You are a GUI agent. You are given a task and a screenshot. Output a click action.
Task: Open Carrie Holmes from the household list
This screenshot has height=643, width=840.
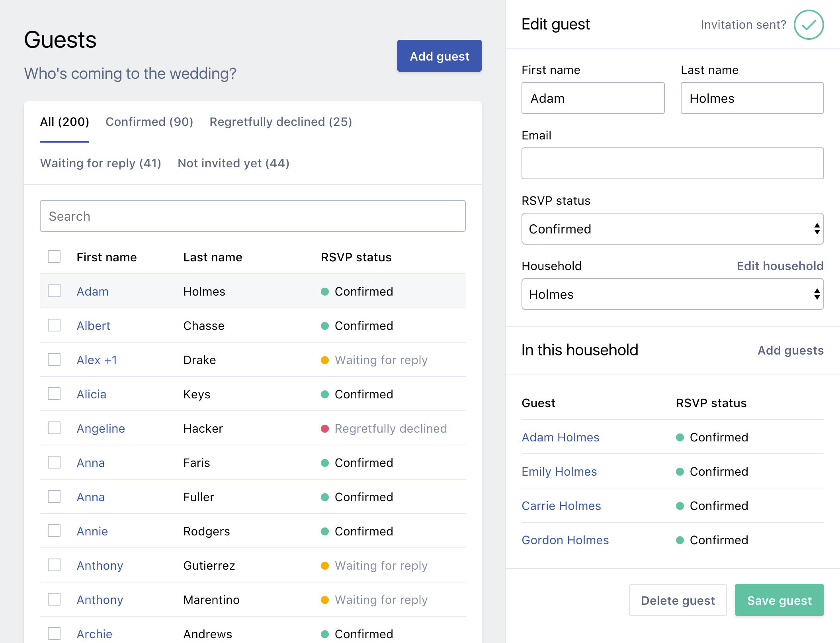click(x=561, y=506)
